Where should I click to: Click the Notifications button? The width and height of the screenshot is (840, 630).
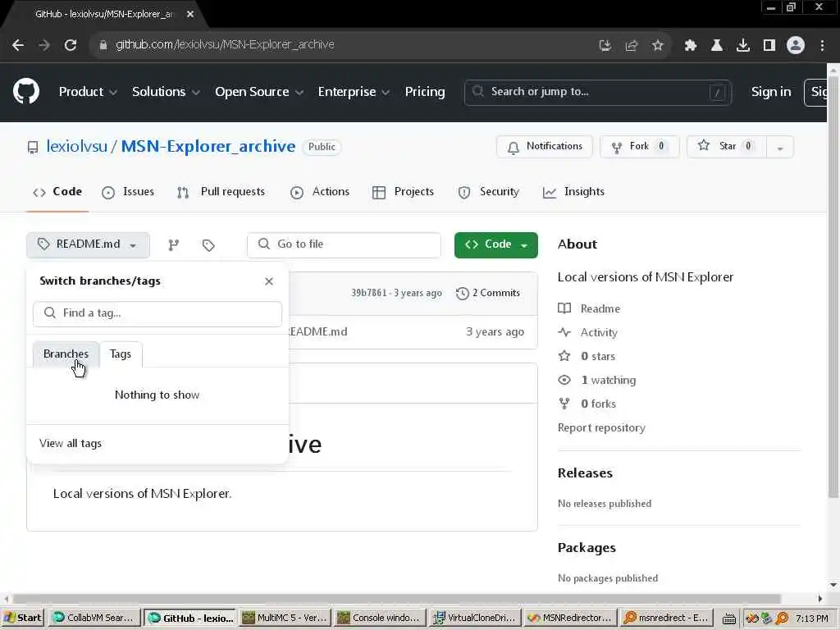click(545, 147)
